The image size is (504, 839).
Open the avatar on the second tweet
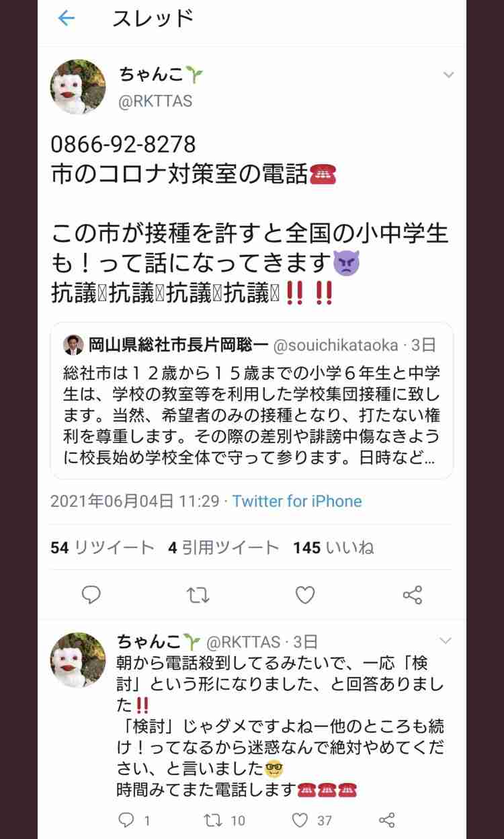pyautogui.click(x=78, y=660)
